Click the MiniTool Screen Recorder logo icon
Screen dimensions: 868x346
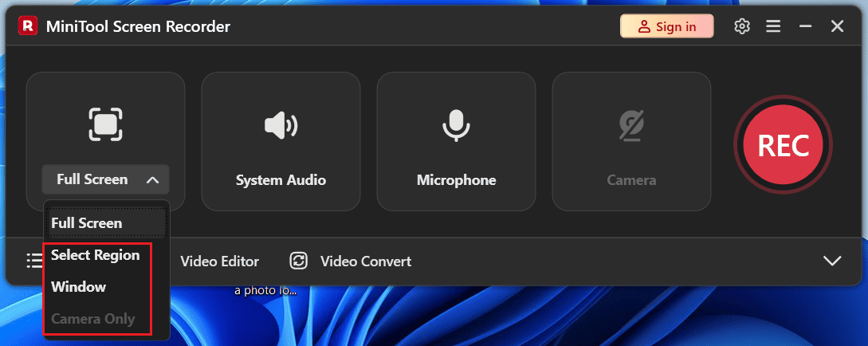[x=28, y=26]
